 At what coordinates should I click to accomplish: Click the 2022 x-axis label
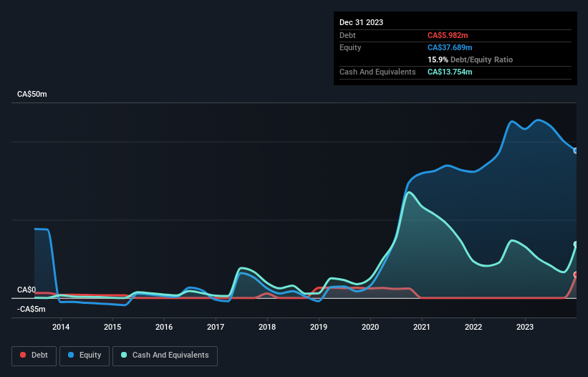point(473,327)
